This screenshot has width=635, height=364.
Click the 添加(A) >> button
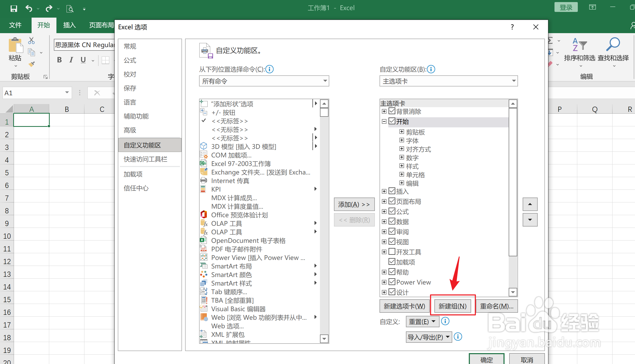tap(354, 205)
